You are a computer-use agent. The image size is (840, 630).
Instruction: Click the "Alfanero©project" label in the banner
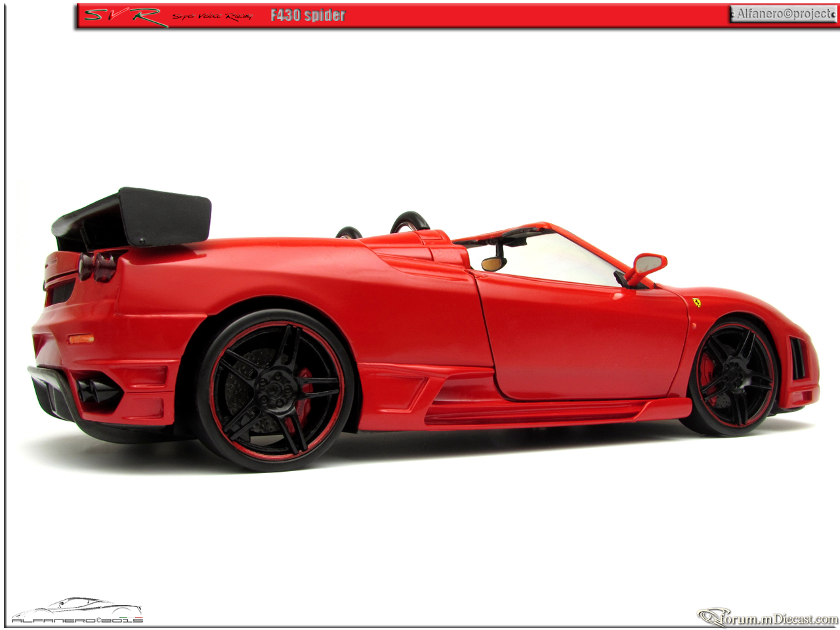tap(783, 14)
